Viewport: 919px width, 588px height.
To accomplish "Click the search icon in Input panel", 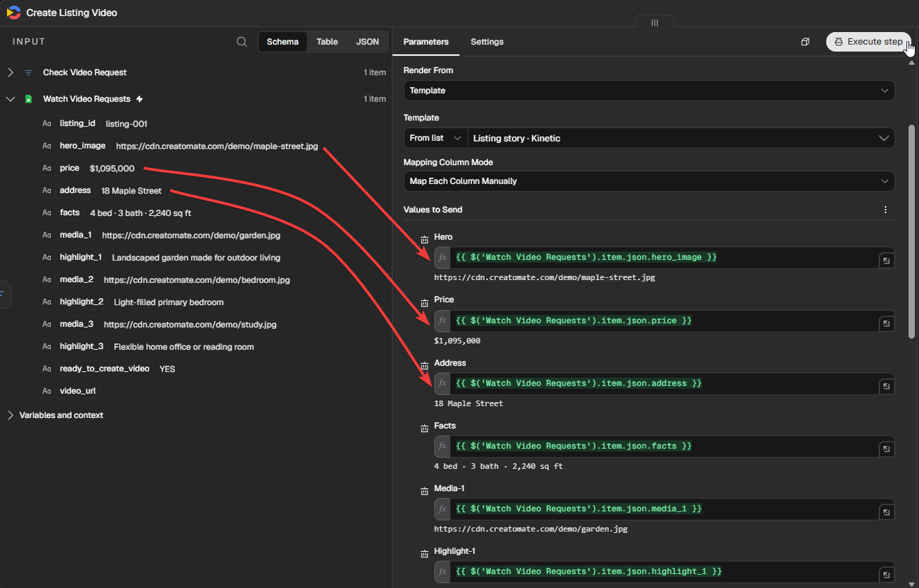I will click(x=242, y=42).
